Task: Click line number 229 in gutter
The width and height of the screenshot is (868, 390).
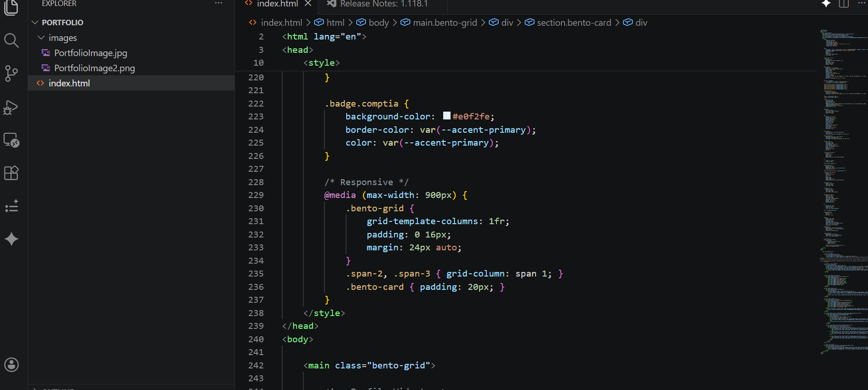Action: [x=256, y=195]
